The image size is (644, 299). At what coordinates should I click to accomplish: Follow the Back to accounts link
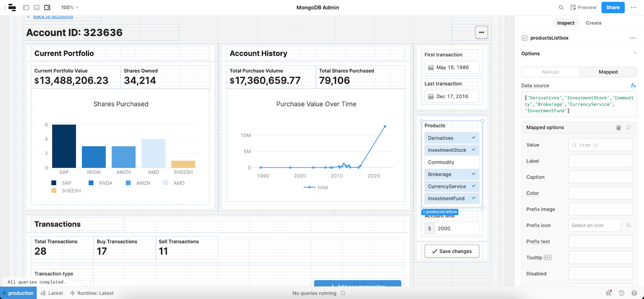[x=53, y=16]
